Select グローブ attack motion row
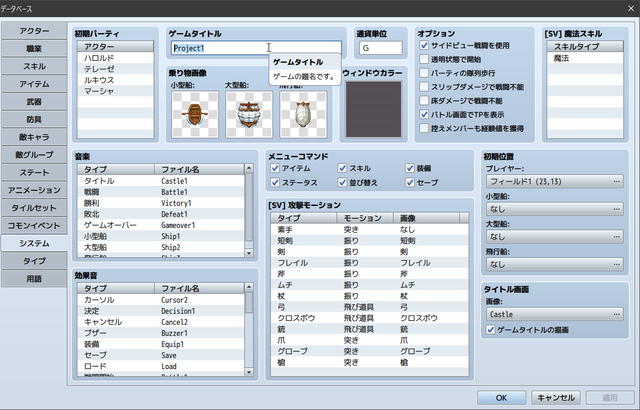 click(x=369, y=351)
